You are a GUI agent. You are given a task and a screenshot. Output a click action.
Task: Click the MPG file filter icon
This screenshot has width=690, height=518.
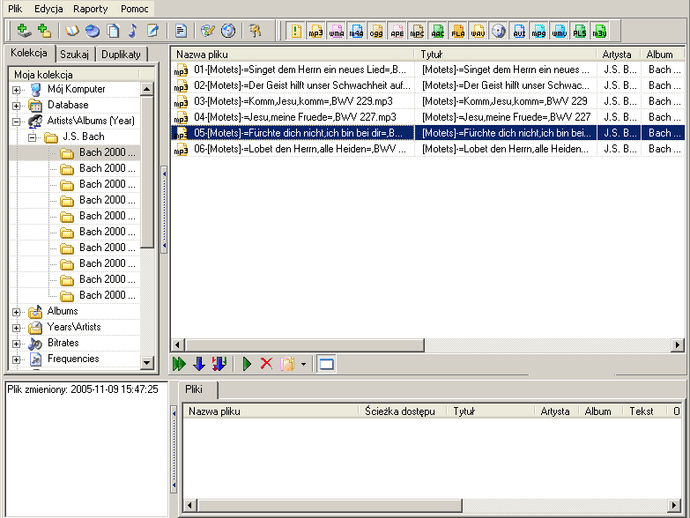tap(539, 31)
